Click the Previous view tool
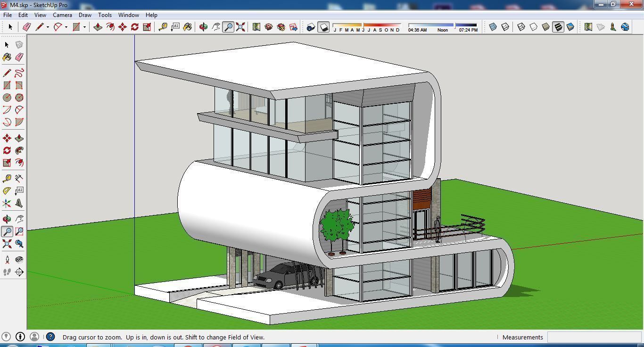 click(x=19, y=244)
